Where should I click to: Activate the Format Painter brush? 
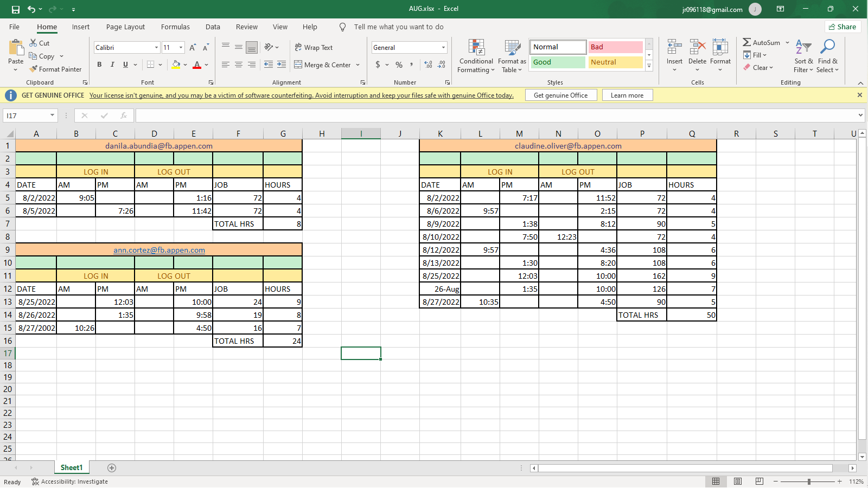[55, 69]
